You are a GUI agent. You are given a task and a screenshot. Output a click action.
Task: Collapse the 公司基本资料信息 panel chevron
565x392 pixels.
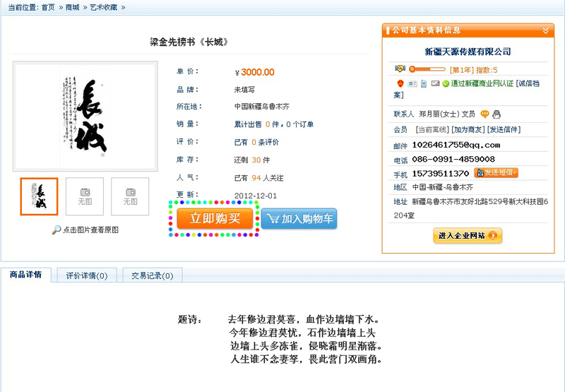point(545,30)
